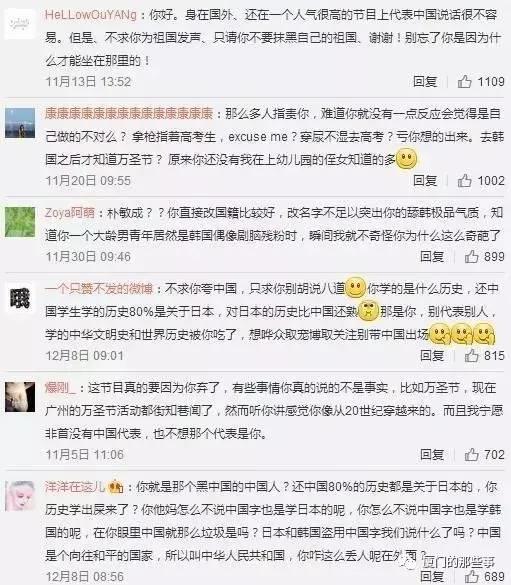This screenshot has height=585, width=511.
Task: Reply to HeLLowOuYANg's comment
Action: point(425,81)
